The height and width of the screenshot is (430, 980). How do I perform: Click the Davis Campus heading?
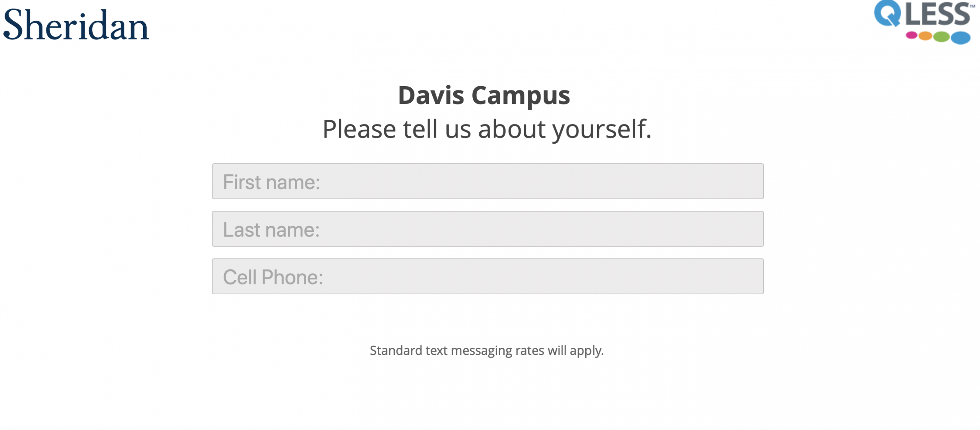tap(484, 95)
